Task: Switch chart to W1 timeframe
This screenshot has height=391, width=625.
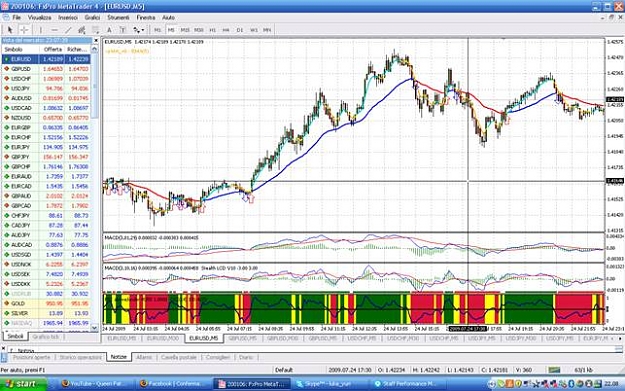Action: [x=254, y=30]
